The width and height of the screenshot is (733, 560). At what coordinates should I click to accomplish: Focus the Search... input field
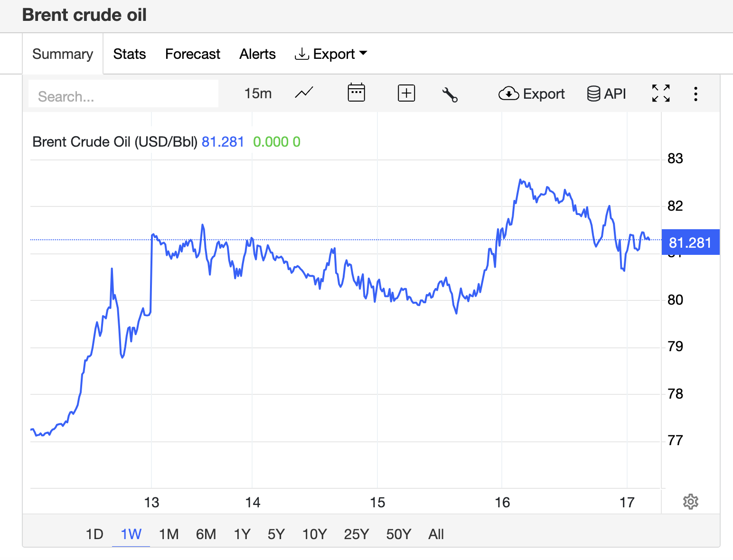tap(123, 93)
